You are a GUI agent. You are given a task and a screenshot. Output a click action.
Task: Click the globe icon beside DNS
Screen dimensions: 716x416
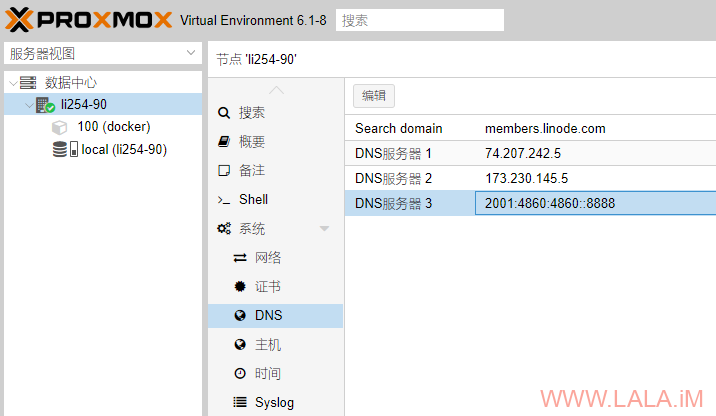point(240,316)
